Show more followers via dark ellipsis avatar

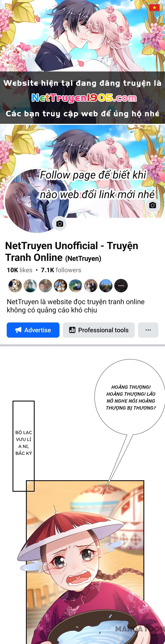[x=121, y=286]
